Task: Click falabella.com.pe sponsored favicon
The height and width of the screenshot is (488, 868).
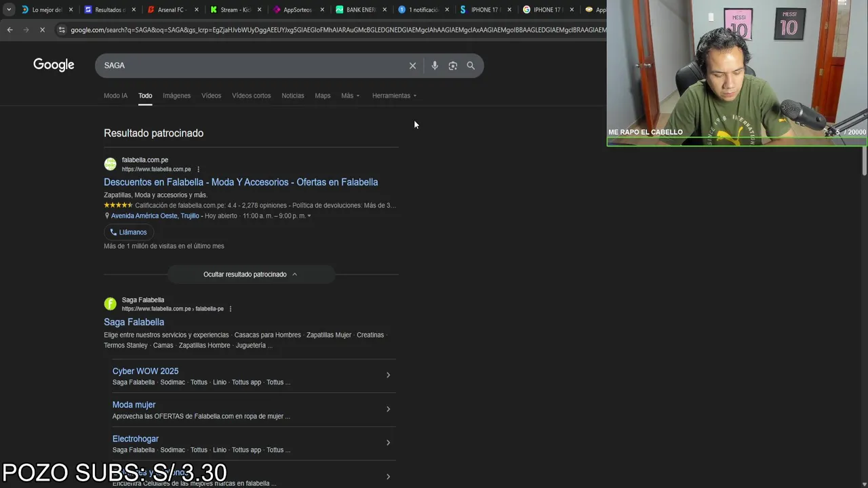Action: click(x=110, y=164)
